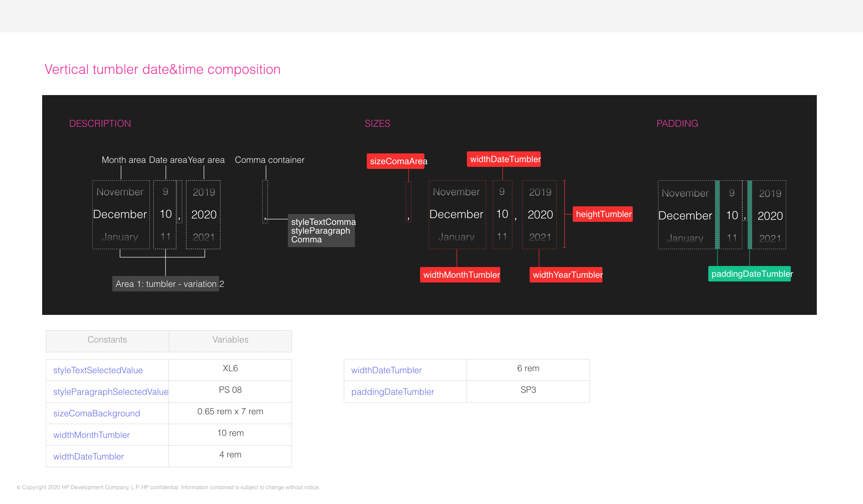Click the "Vertical tumbler date&time composition" title
863x504 pixels.
pos(162,69)
